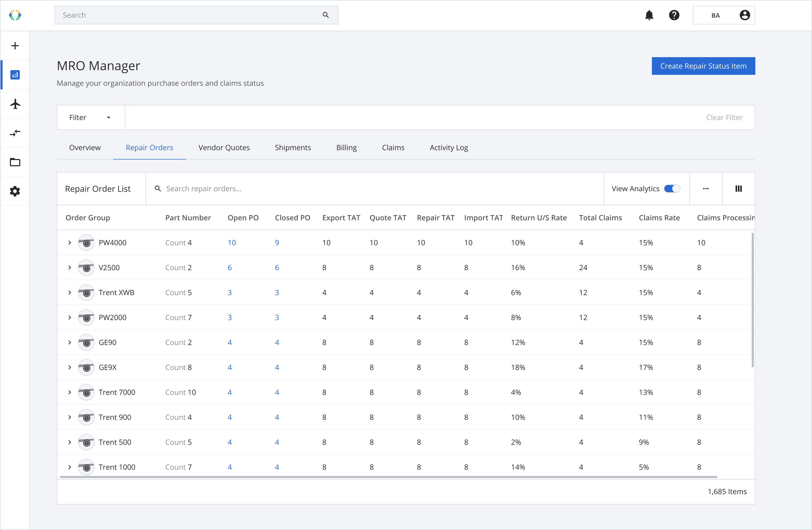Toggle the View Analytics switch
The image size is (812, 530).
point(672,189)
